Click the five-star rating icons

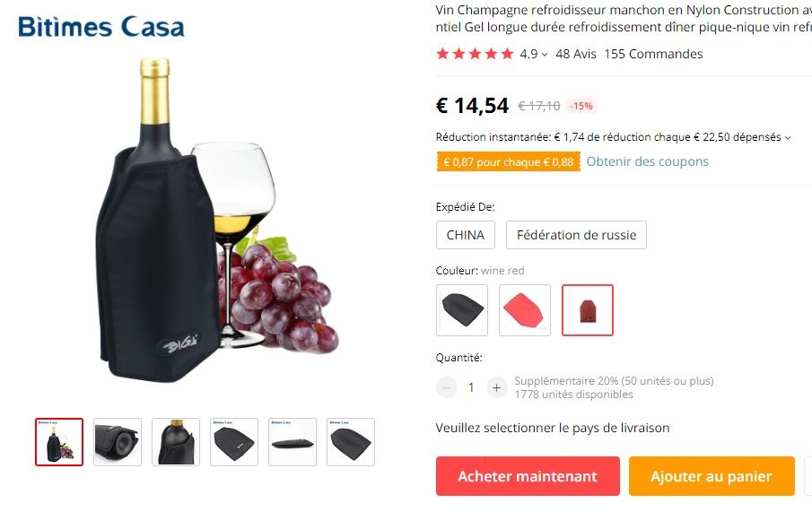[x=475, y=54]
